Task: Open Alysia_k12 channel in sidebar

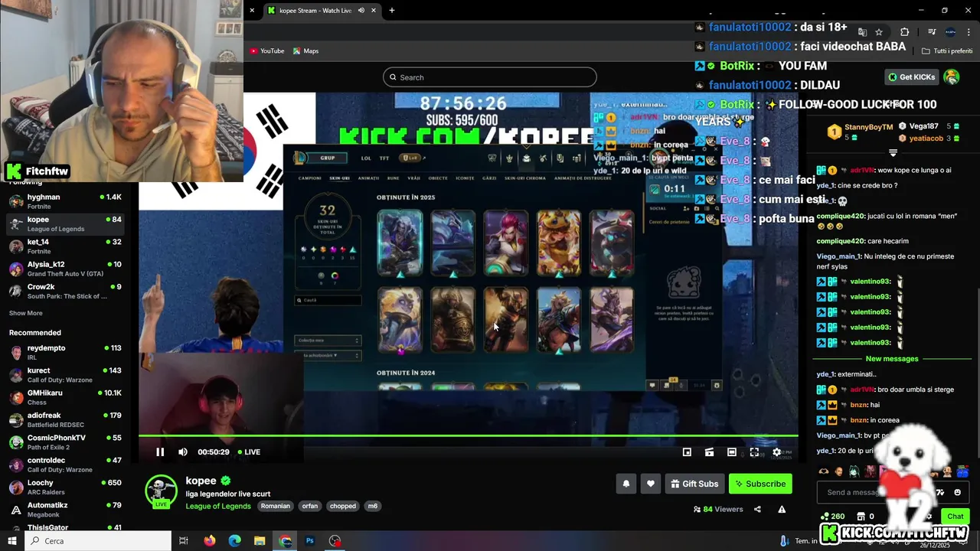Action: pos(65,269)
